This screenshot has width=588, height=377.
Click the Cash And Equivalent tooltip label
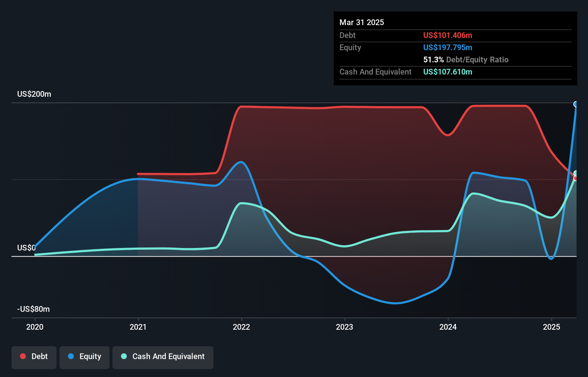coord(375,72)
